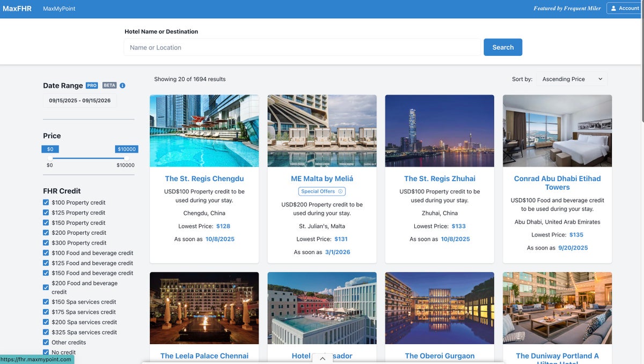
Task: Click the MaxFHR logo
Action: 17,9
